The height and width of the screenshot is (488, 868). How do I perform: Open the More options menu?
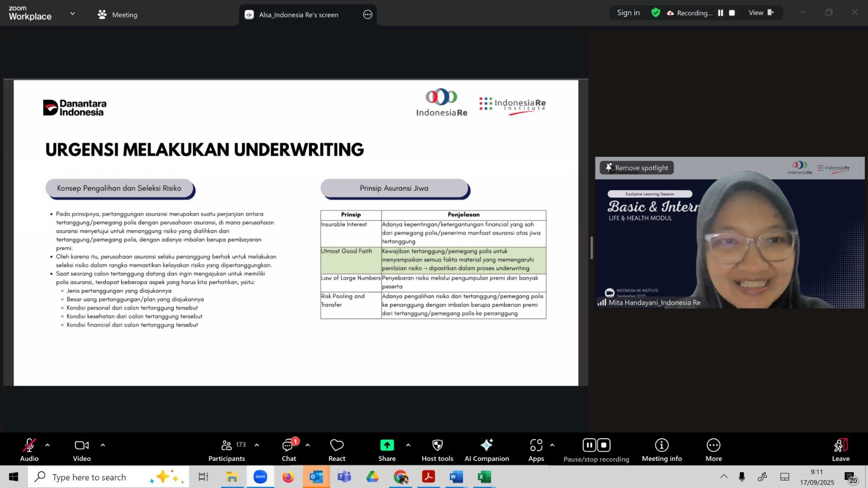[x=713, y=450]
